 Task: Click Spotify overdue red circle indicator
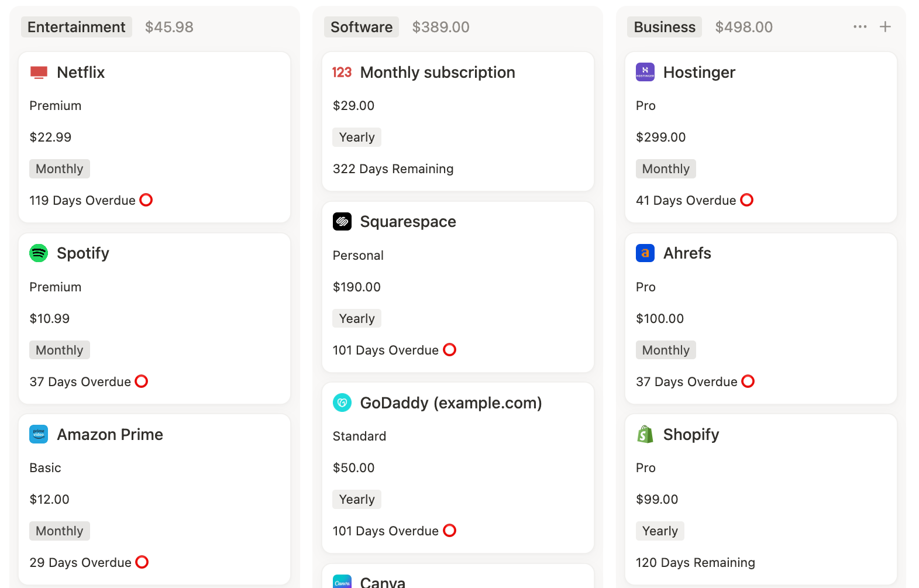(x=142, y=381)
